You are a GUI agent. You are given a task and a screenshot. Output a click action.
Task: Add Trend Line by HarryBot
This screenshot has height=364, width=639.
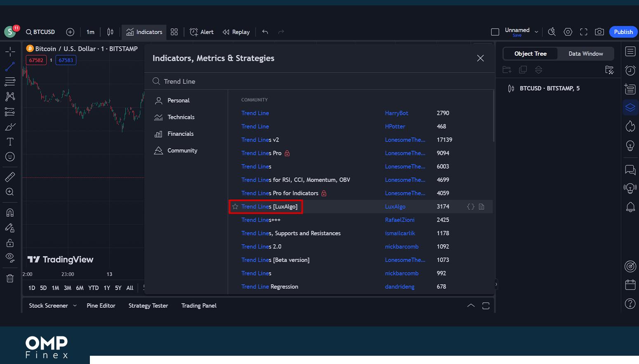255,113
